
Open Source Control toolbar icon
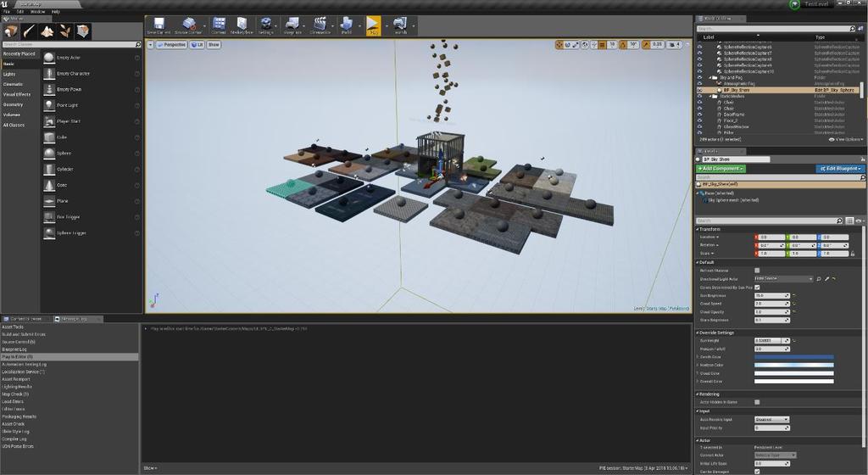(189, 24)
